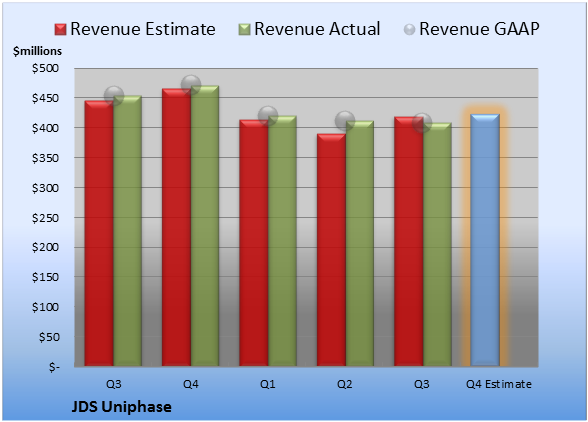Image resolution: width=588 pixels, height=422 pixels.
Task: Click the '$350' axis value
Action: pyautogui.click(x=45, y=158)
